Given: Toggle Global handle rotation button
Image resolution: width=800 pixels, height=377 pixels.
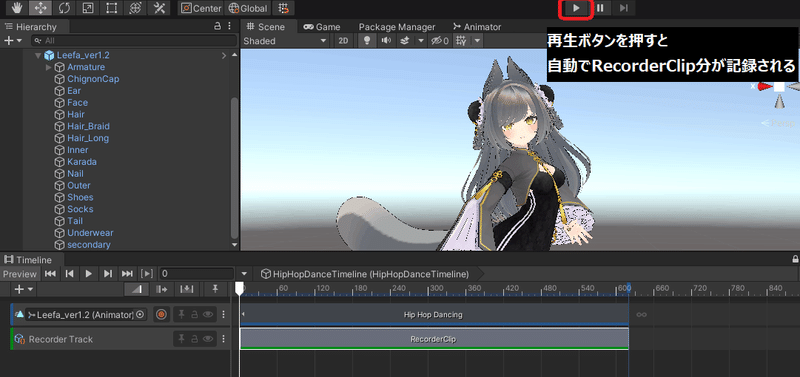Looking at the screenshot, I should 247,8.
